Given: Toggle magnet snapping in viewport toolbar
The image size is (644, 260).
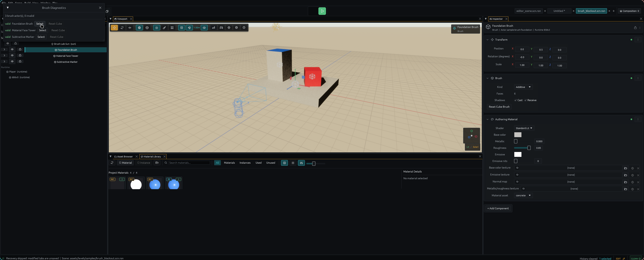Looking at the screenshot, I should click(x=189, y=28).
